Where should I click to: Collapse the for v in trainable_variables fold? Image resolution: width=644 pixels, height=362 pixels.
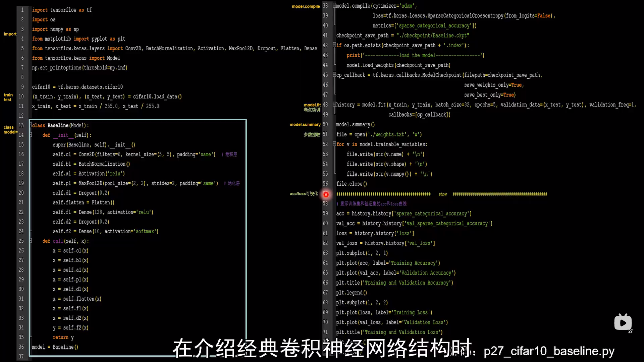(334, 144)
